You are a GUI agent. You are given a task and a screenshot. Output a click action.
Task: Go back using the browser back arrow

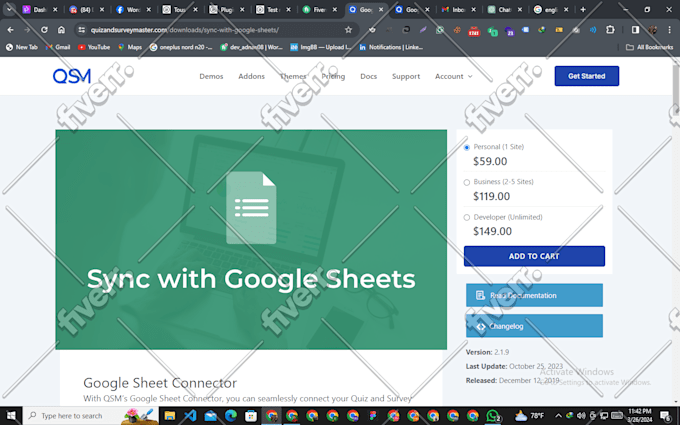click(10, 29)
